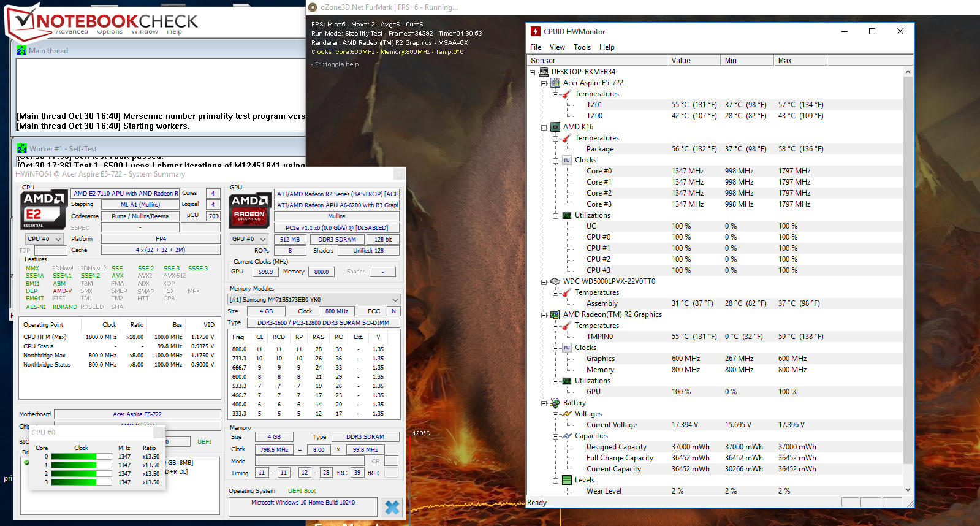The image size is (980, 526).
Task: Collapse the Acer Aspire E5-722 node
Action: 544,83
